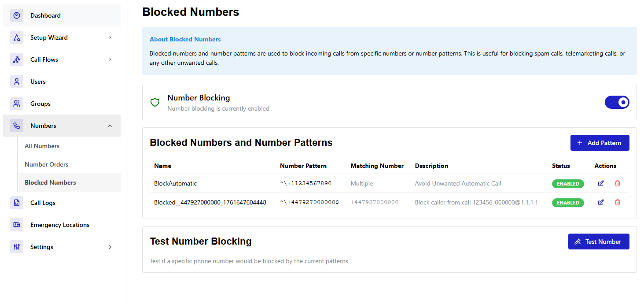Expand the Settings menu chevron
Viewport: 644px width, 301px height.
pos(110,247)
